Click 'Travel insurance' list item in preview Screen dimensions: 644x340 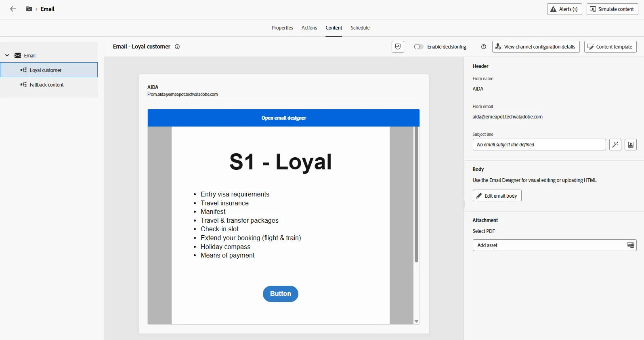[224, 203]
